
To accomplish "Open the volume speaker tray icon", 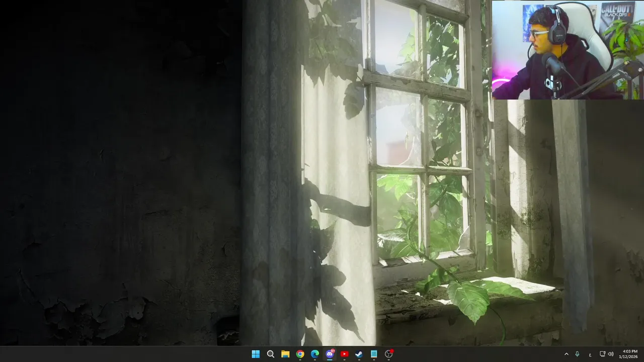I will [x=611, y=354].
